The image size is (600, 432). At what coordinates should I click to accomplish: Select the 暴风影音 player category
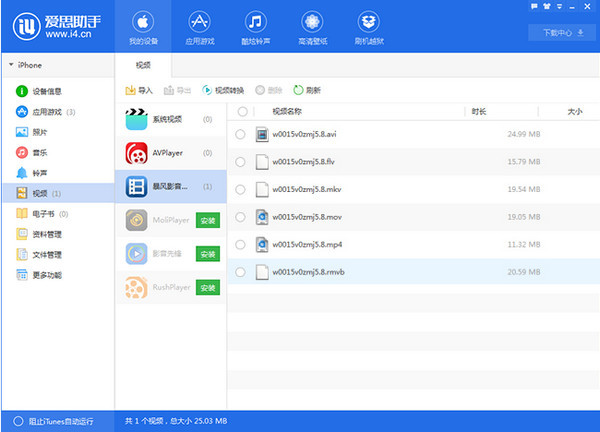171,187
